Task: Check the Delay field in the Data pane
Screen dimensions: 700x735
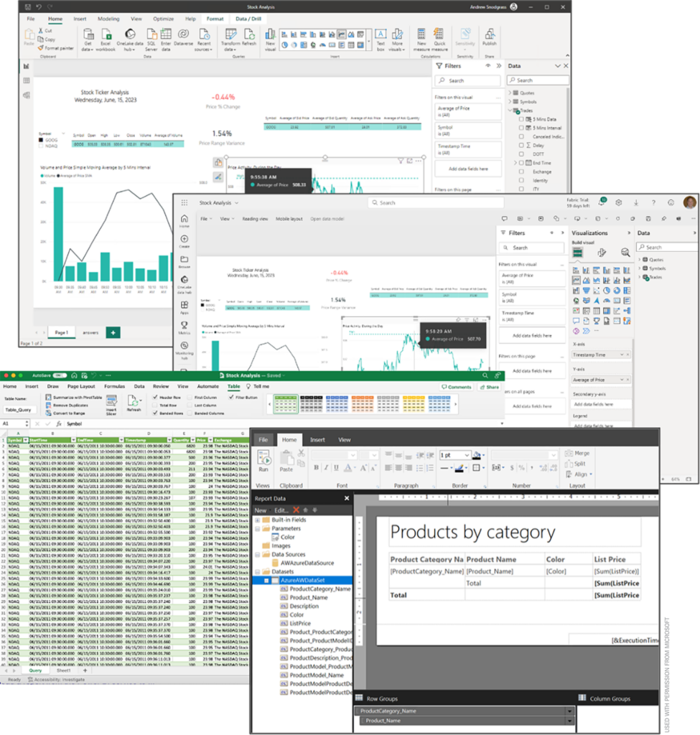Action: pos(521,145)
